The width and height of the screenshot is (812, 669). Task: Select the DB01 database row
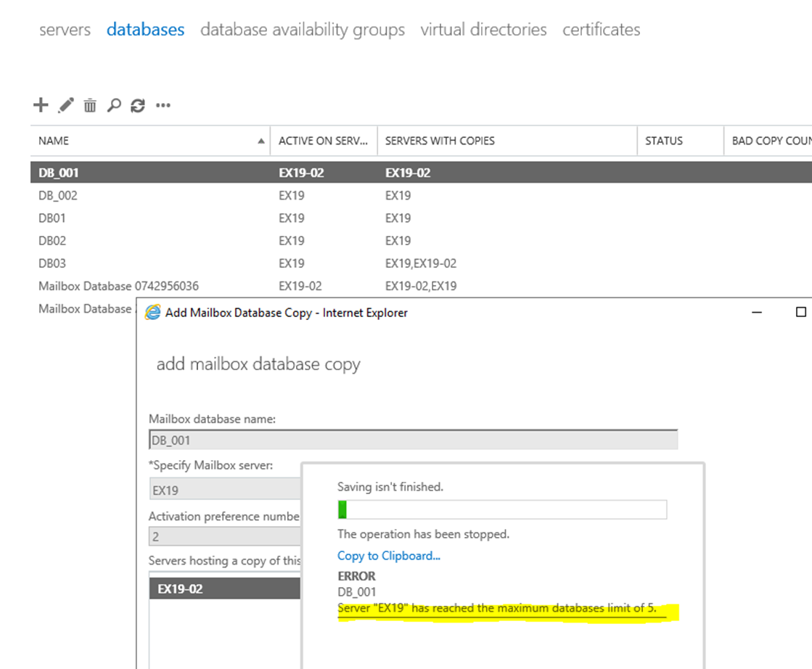pos(421,218)
